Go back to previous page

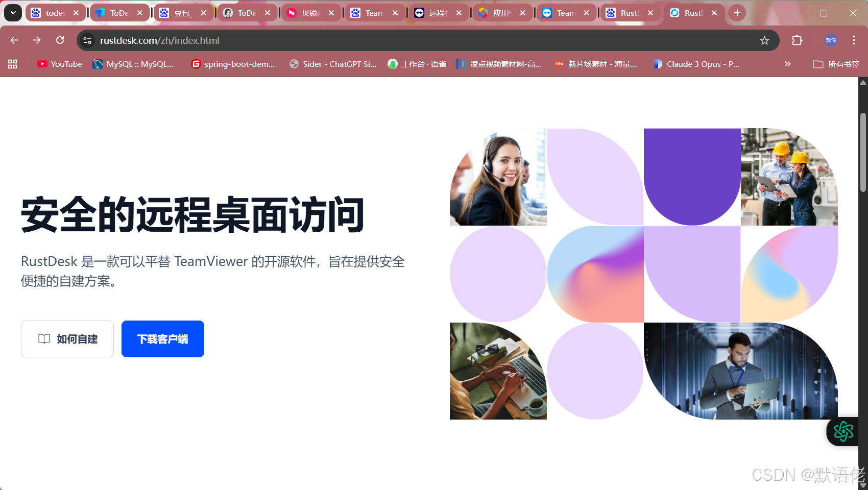[x=14, y=40]
